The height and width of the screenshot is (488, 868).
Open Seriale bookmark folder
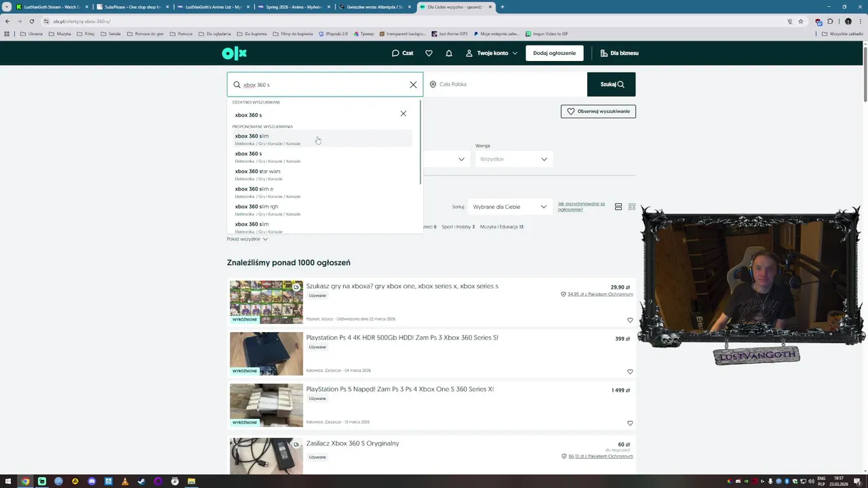click(x=111, y=33)
